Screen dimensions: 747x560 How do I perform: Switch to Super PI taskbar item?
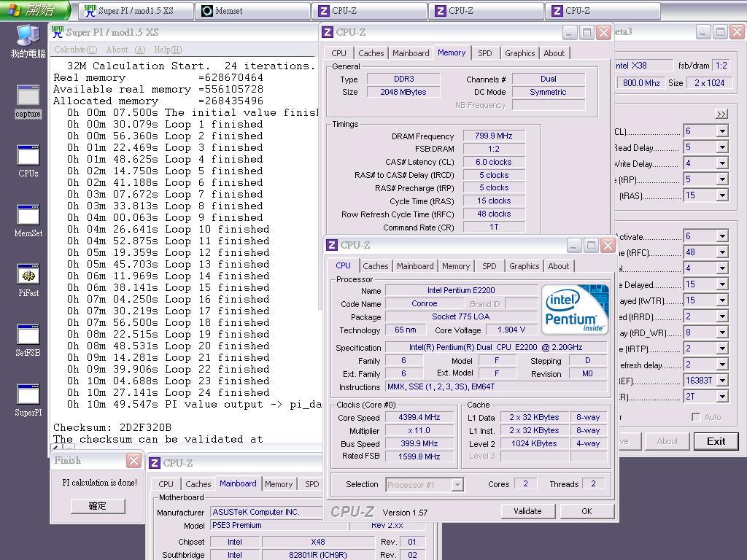[x=136, y=10]
